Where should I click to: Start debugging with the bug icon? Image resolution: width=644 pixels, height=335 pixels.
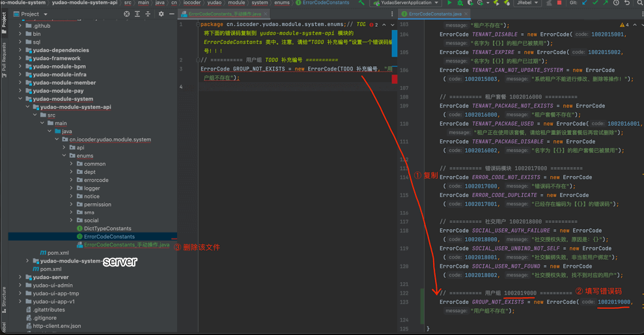click(x=461, y=3)
